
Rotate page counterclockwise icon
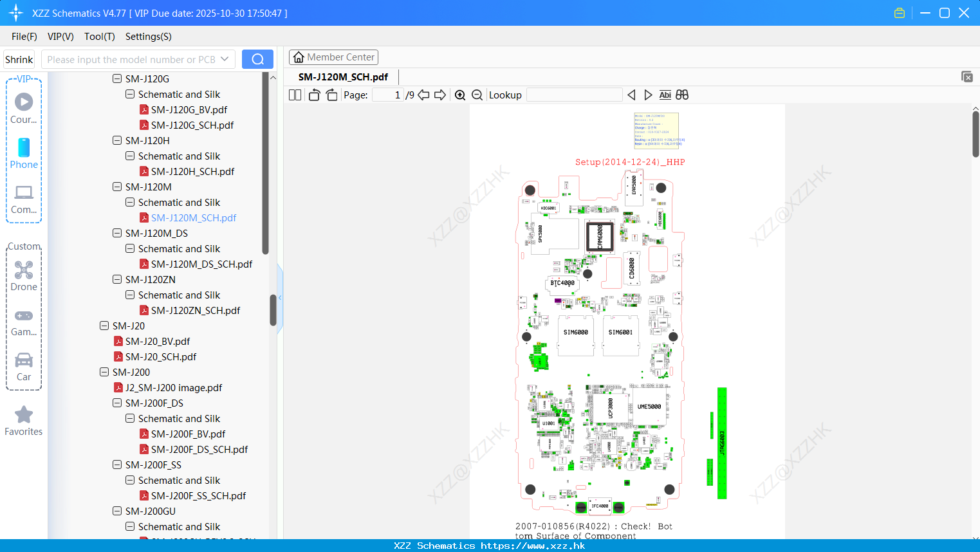click(314, 95)
